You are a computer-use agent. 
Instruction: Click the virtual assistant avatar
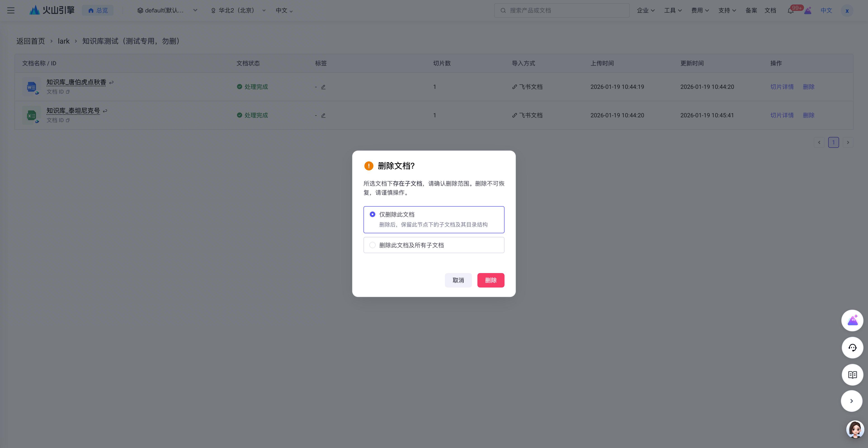click(x=855, y=429)
